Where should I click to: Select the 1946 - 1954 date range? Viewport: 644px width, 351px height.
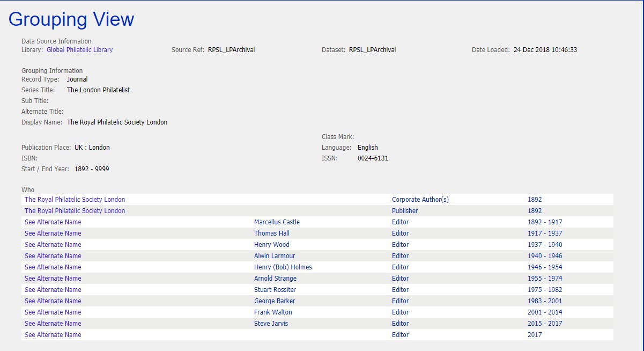pos(545,267)
